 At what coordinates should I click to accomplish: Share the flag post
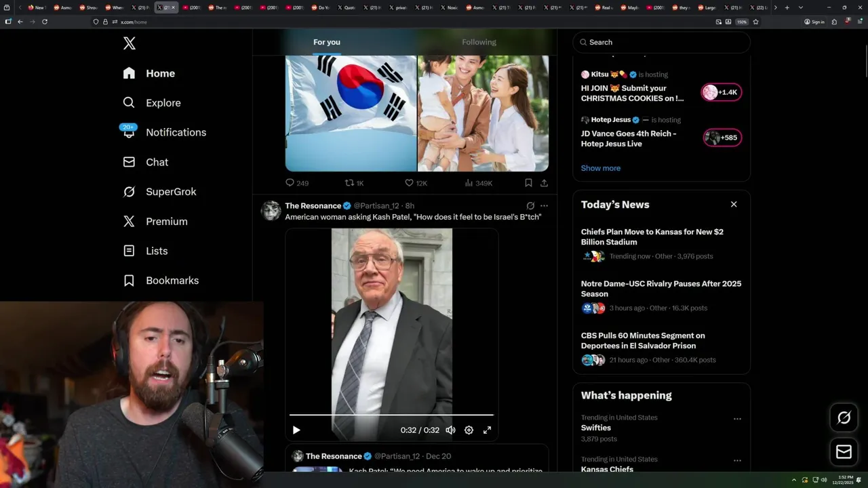point(544,183)
